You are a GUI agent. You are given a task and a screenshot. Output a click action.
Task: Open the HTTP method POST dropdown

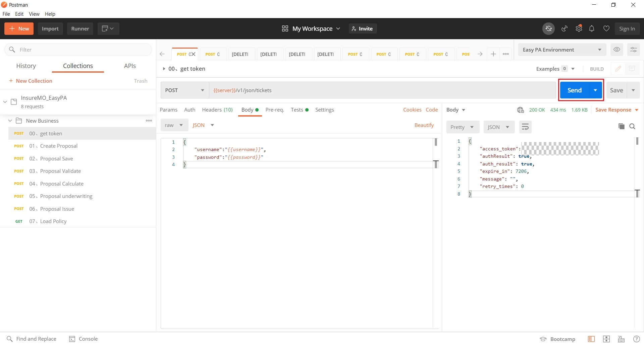(185, 90)
